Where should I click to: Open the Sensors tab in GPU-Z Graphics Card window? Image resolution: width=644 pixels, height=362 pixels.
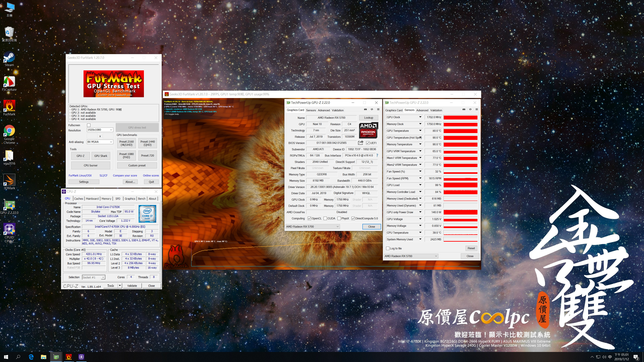pos(311,110)
